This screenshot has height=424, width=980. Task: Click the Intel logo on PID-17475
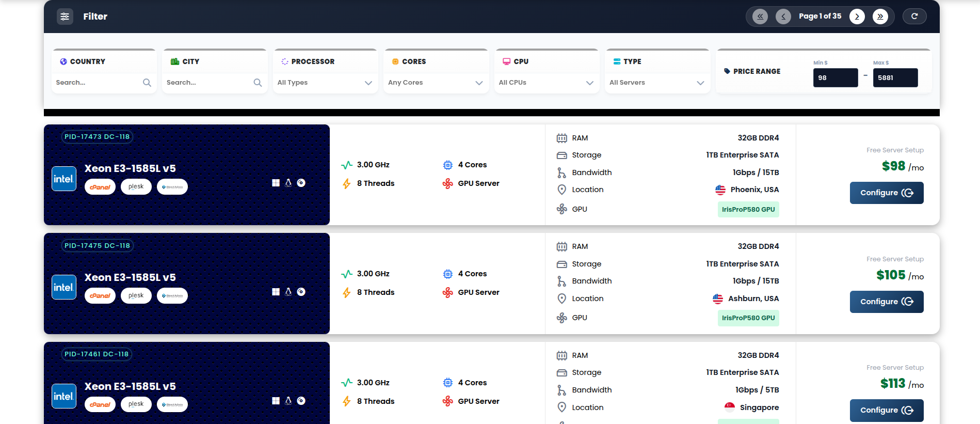(x=64, y=287)
